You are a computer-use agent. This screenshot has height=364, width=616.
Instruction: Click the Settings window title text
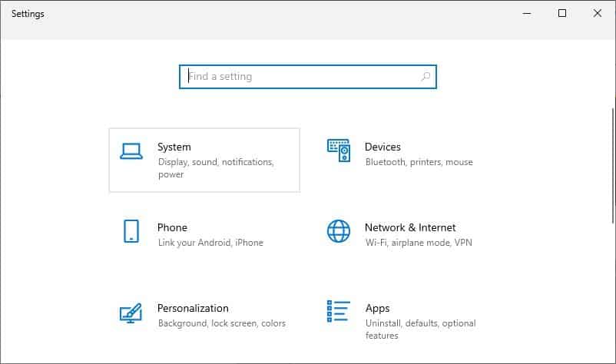click(28, 14)
